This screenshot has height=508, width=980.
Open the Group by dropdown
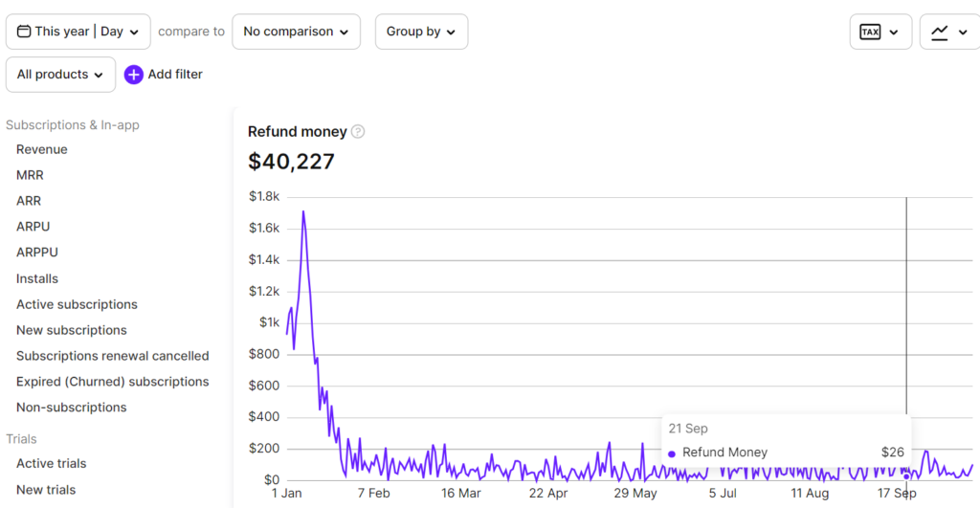421,32
